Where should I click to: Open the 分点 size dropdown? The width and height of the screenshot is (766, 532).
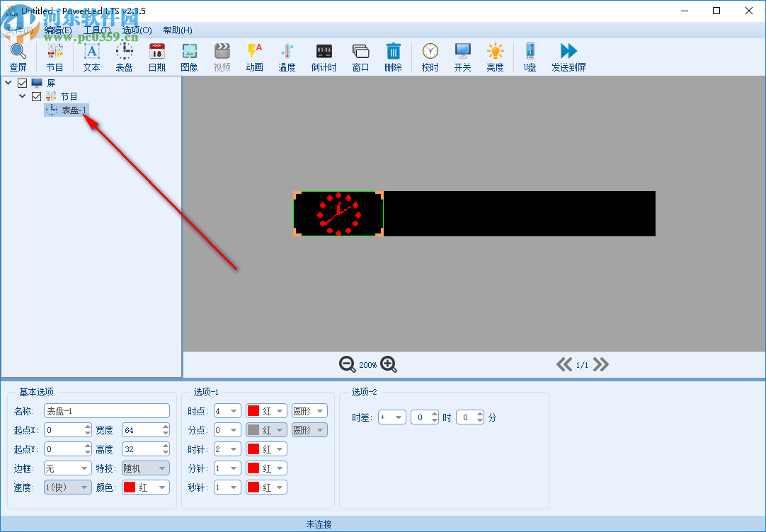point(227,430)
